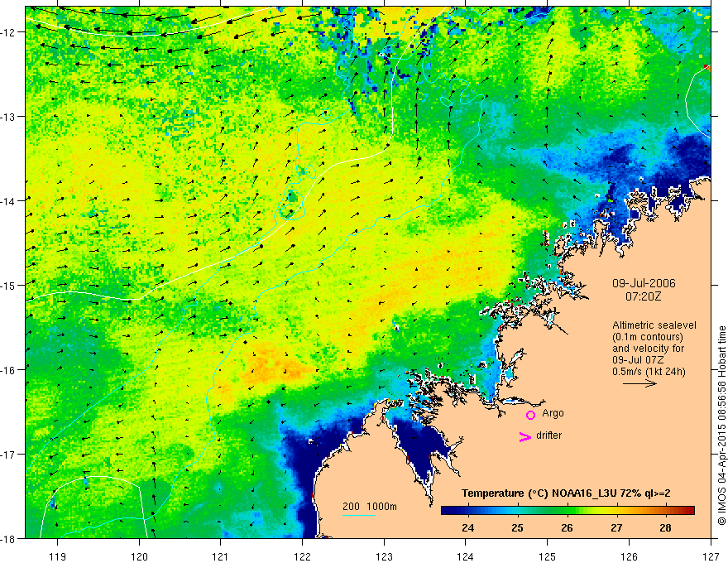Click the magenta drifter arrowhead legend symbol
The width and height of the screenshot is (728, 563).
[x=525, y=436]
